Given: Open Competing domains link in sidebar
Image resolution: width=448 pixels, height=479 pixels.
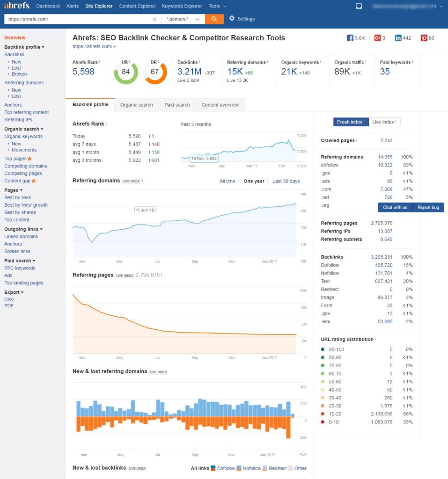Looking at the screenshot, I should coord(26,166).
